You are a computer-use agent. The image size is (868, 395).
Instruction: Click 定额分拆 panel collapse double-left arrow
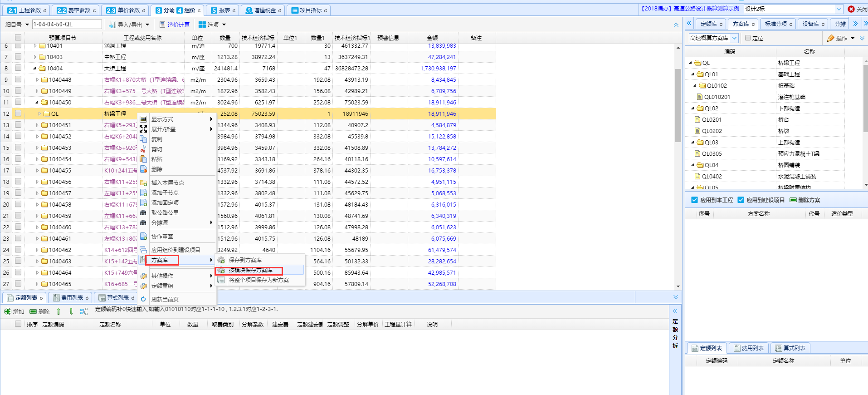[x=675, y=311]
